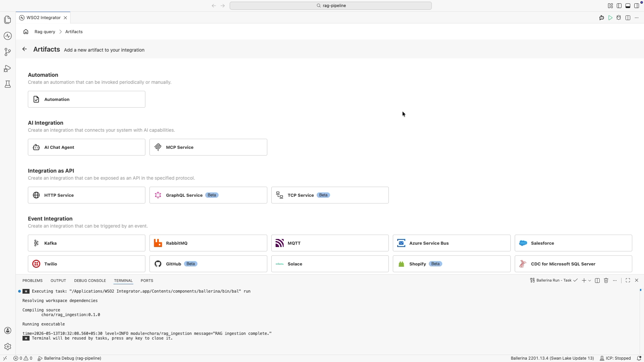This screenshot has width=644, height=362.
Task: Click the rag-pipeline search field
Action: (331, 6)
